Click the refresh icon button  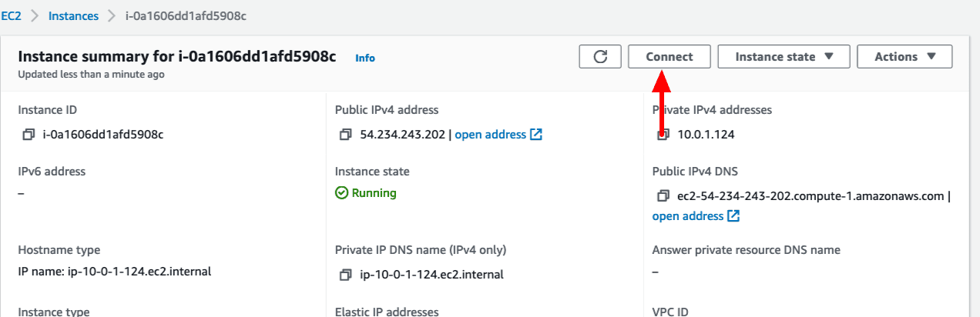600,56
